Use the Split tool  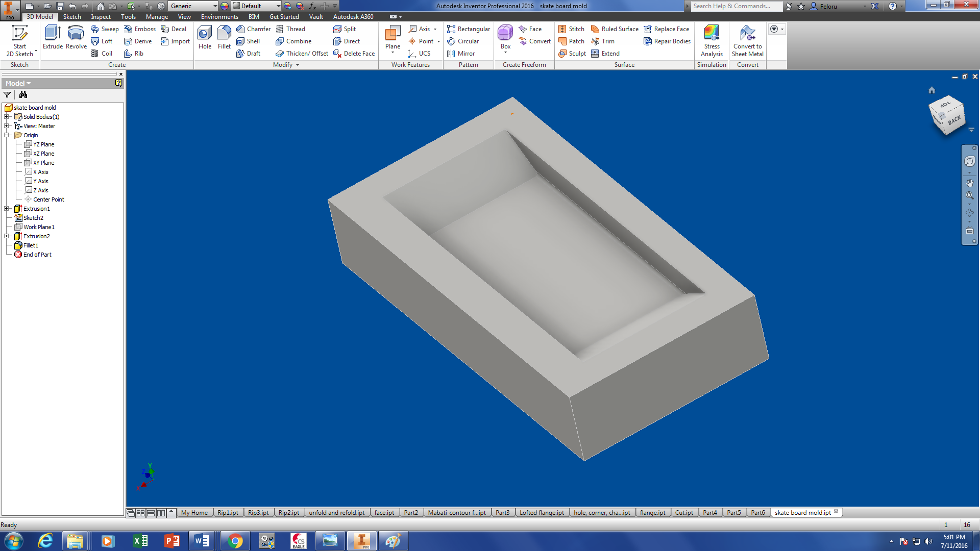click(x=345, y=29)
